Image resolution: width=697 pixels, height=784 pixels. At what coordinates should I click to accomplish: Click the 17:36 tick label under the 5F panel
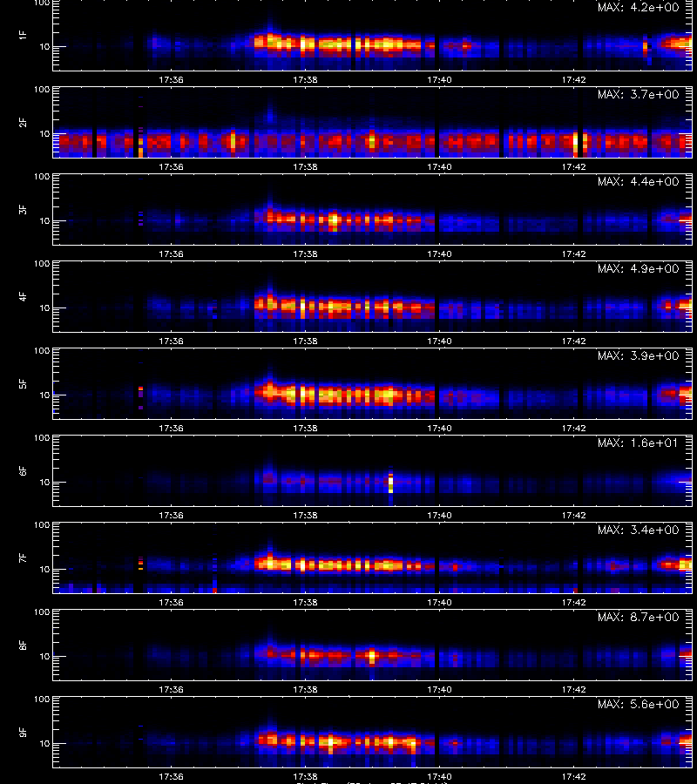click(x=171, y=428)
